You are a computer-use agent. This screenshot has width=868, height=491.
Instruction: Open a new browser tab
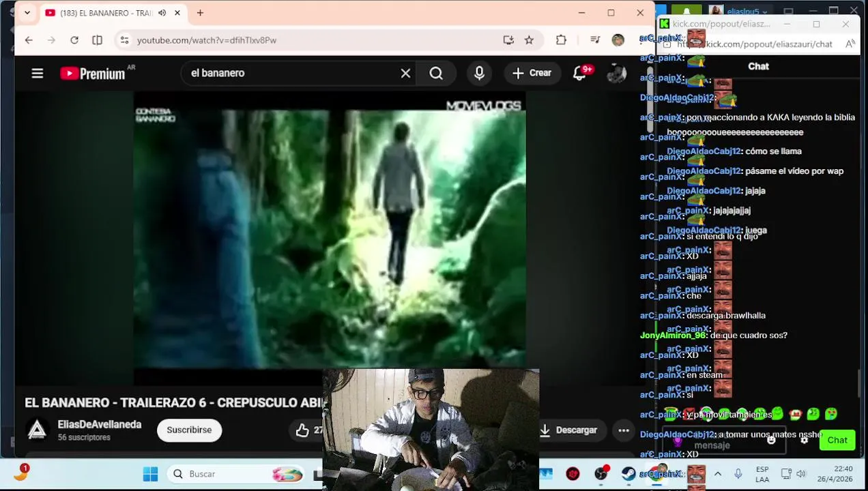coord(200,13)
